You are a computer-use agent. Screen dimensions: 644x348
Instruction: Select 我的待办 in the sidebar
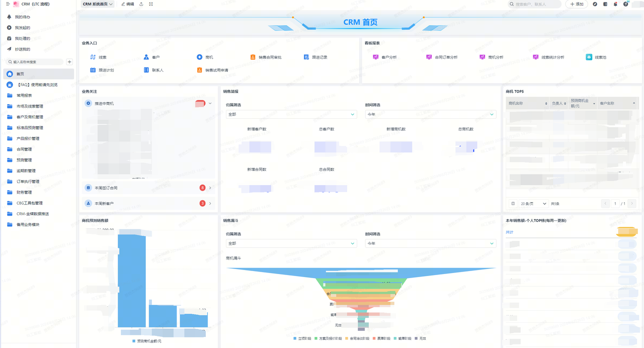pyautogui.click(x=22, y=17)
